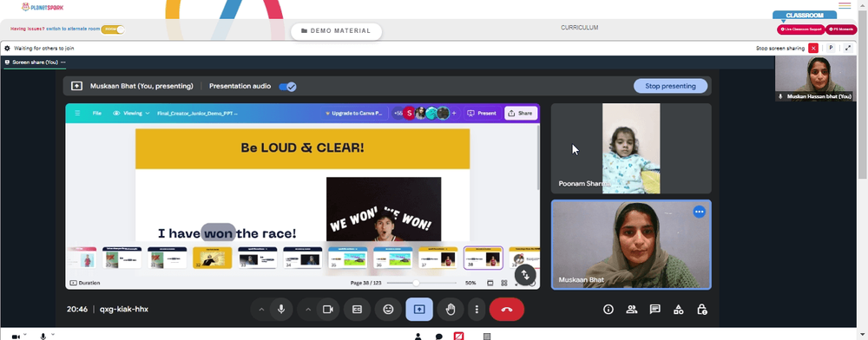Image resolution: width=868 pixels, height=340 pixels.
Task: Click the Muskan Hassan bhat (You) self-view
Action: click(x=815, y=79)
